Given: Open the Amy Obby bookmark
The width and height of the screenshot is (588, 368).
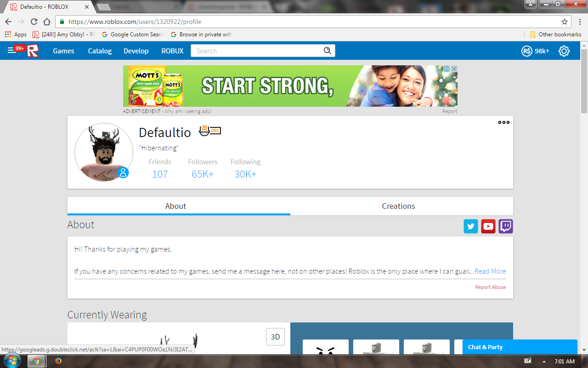Looking at the screenshot, I should (64, 34).
